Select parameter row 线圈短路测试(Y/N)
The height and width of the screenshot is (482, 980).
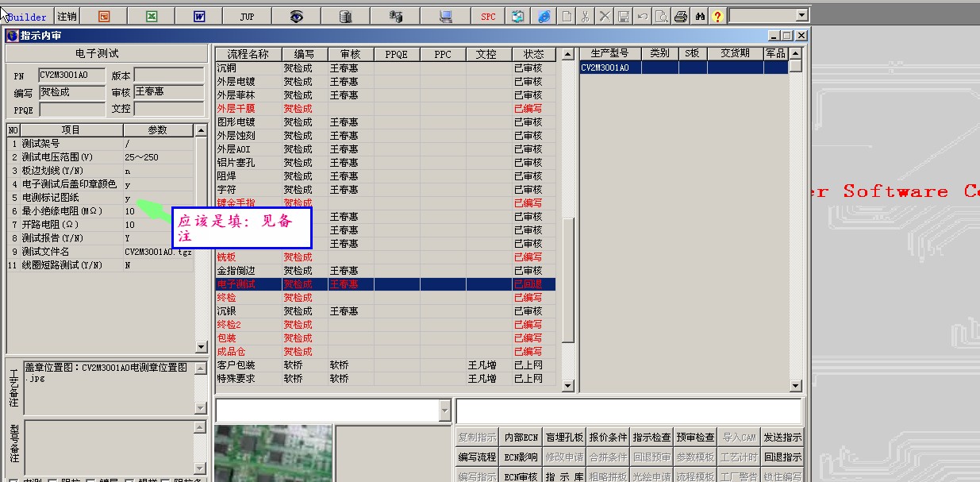coord(101,265)
